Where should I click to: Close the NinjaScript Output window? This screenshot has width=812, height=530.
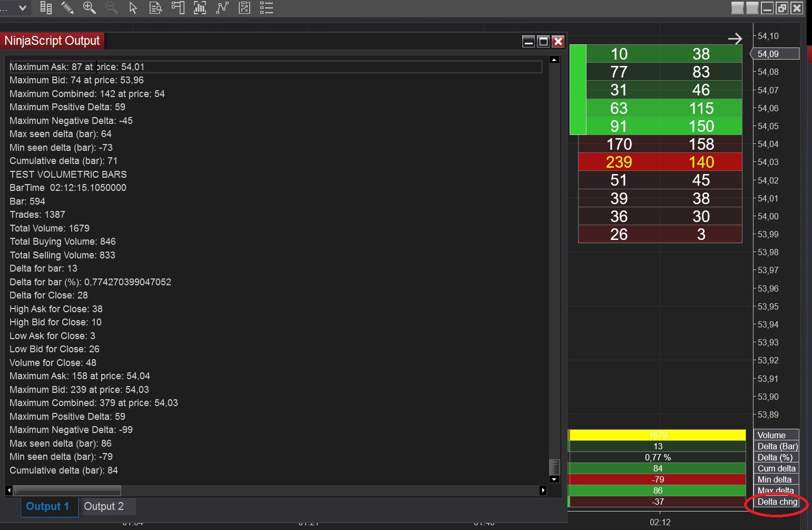(558, 42)
